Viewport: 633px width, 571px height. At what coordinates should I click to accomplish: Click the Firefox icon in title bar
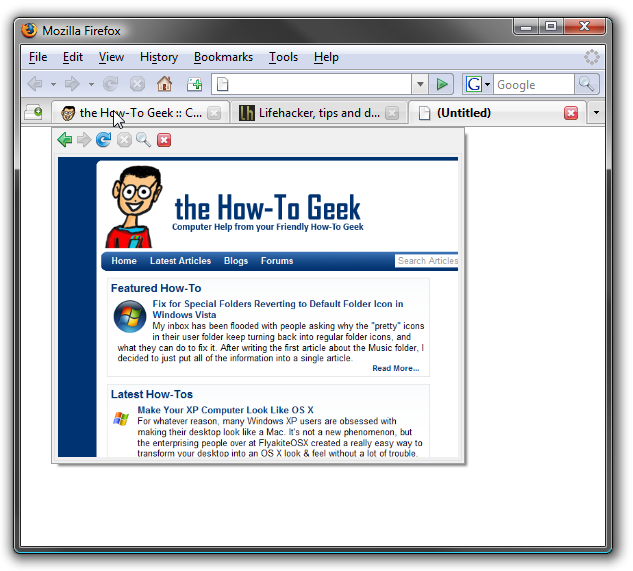coord(29,30)
